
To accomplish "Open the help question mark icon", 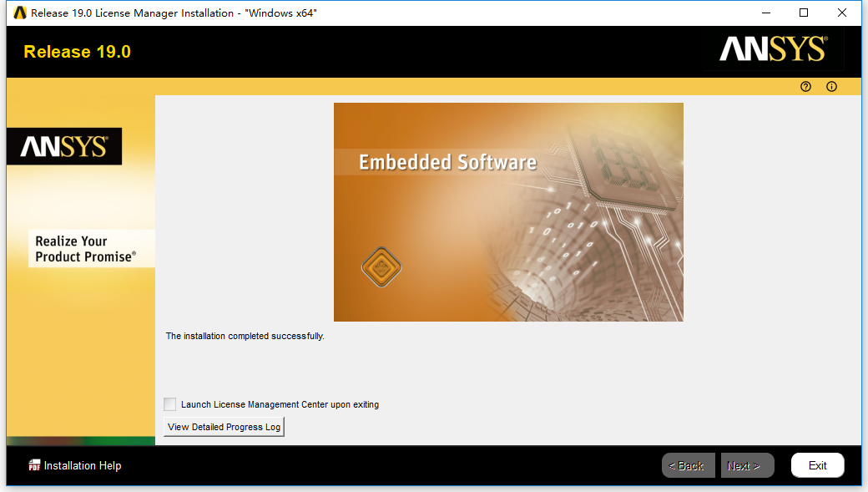I will [805, 86].
